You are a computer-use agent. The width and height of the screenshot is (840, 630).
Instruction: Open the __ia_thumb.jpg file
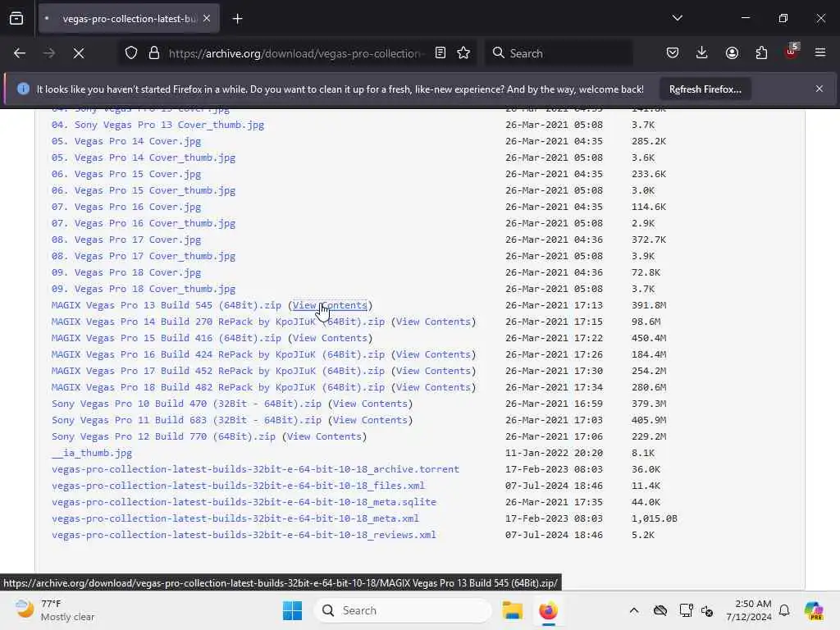(x=92, y=453)
